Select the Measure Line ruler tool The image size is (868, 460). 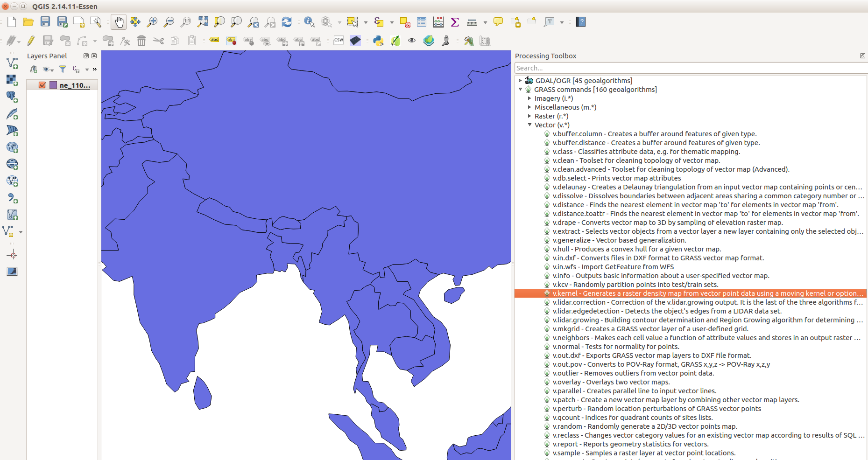472,22
